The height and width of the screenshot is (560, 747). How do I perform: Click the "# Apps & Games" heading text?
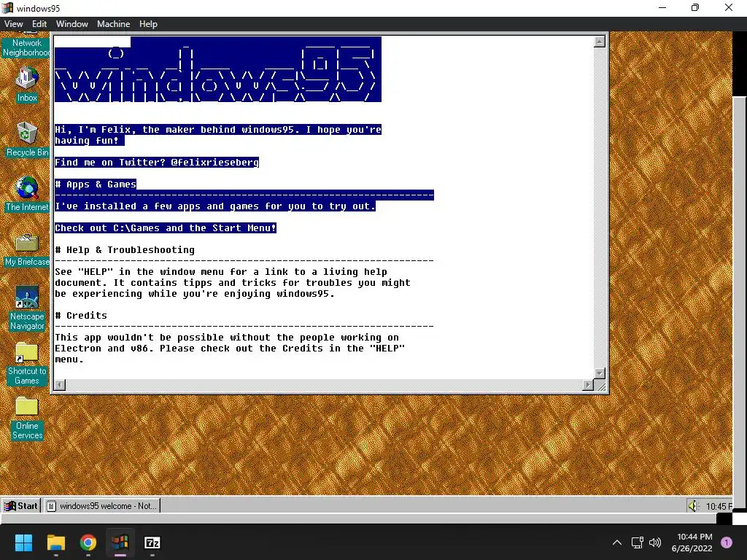[96, 184]
